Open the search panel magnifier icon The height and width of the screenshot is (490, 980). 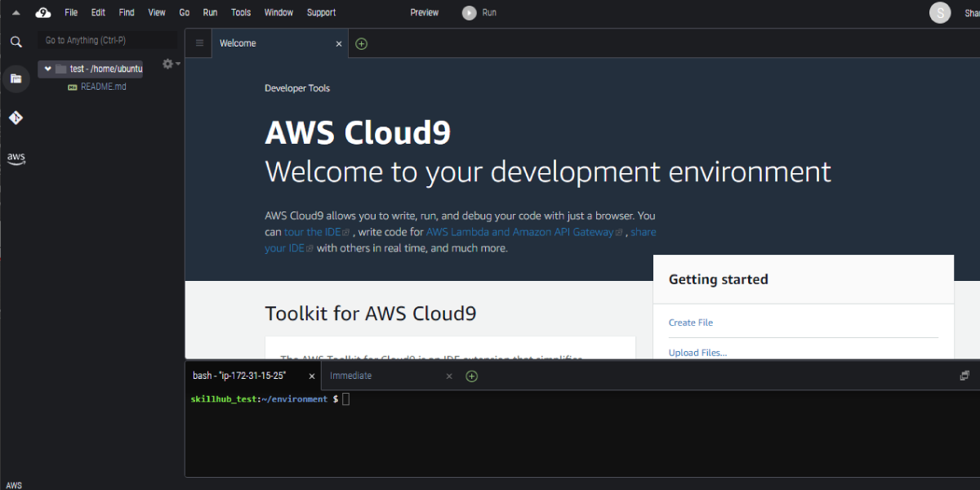[16, 41]
